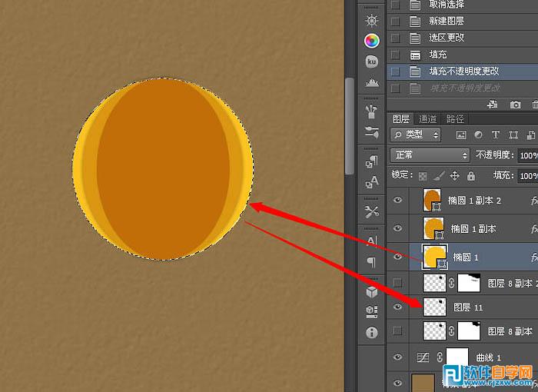Open the Kuler panel ku icon
The image size is (538, 392).
tap(371, 61)
